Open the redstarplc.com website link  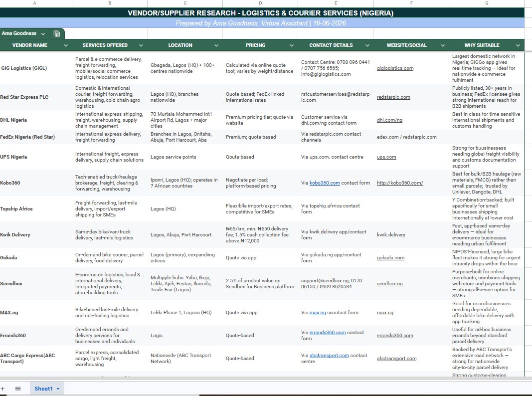click(x=393, y=97)
